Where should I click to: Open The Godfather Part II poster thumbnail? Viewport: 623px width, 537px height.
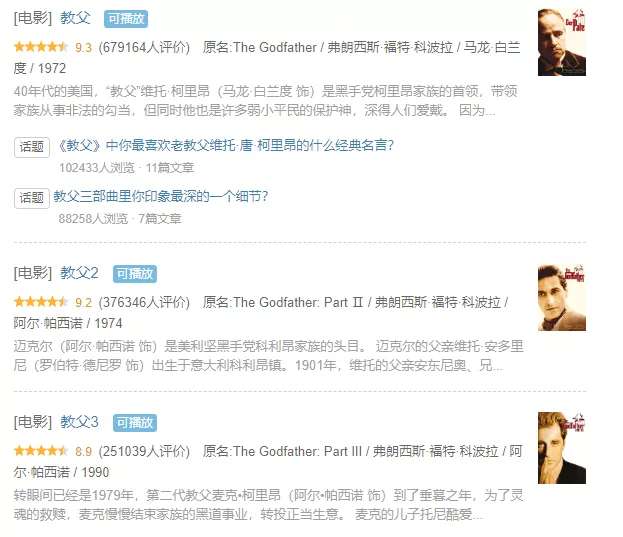(561, 297)
